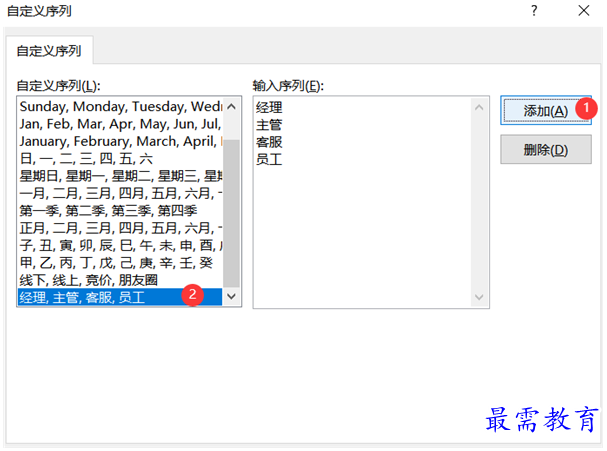Click the 员工 line in 输入序列 box
Screen dimensions: 607x451
coord(269,159)
